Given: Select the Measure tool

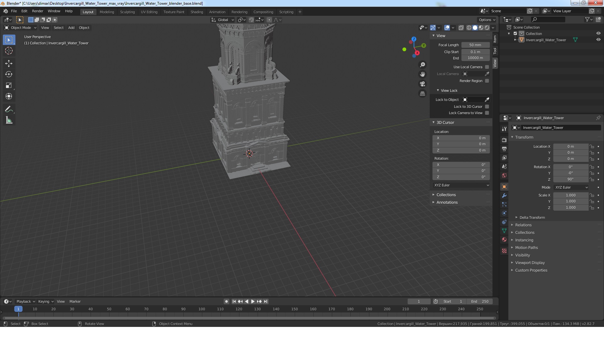Looking at the screenshot, I should click(x=9, y=120).
